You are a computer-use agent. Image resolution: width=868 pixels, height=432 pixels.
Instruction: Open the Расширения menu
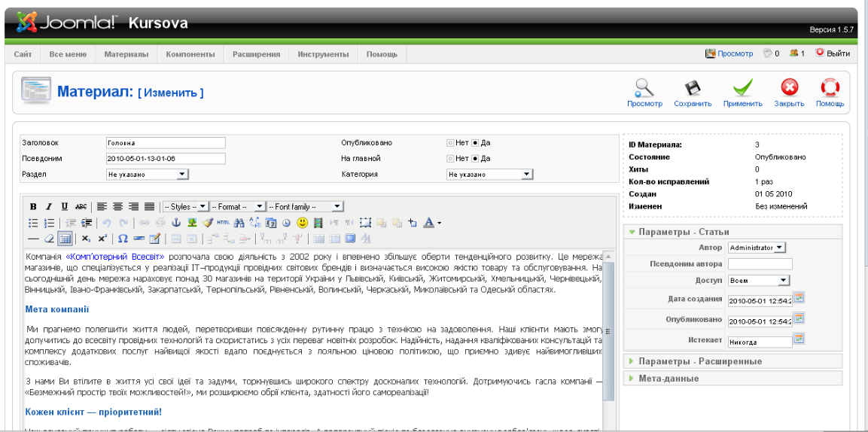pos(256,54)
